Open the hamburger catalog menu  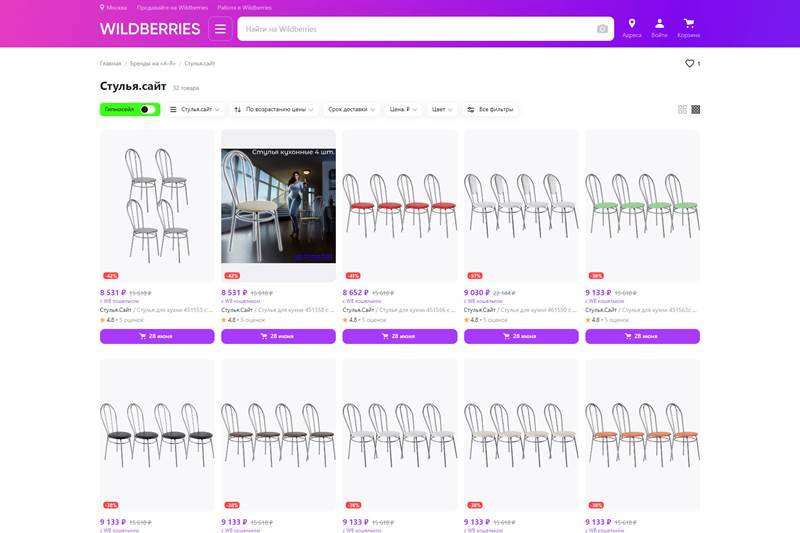[x=220, y=29]
